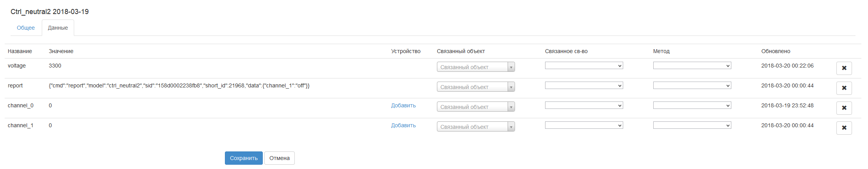The height and width of the screenshot is (169, 868).
Task: Choose method for the report row
Action: coord(692,85)
